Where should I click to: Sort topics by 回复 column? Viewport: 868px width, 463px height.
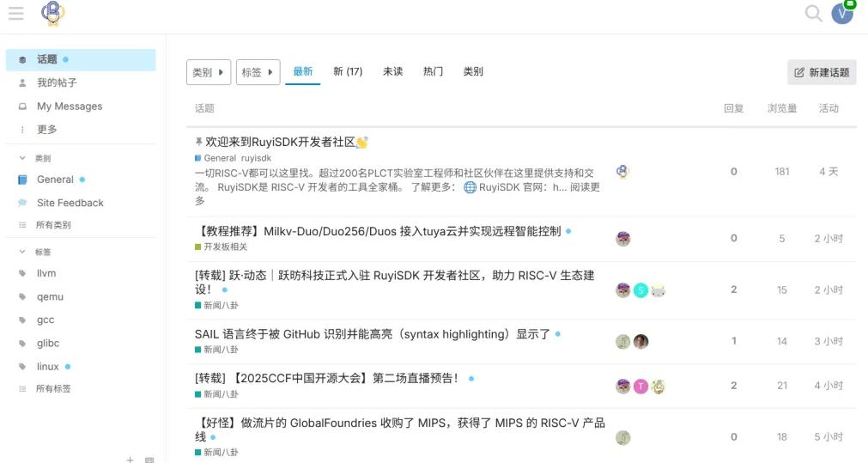[x=733, y=108]
